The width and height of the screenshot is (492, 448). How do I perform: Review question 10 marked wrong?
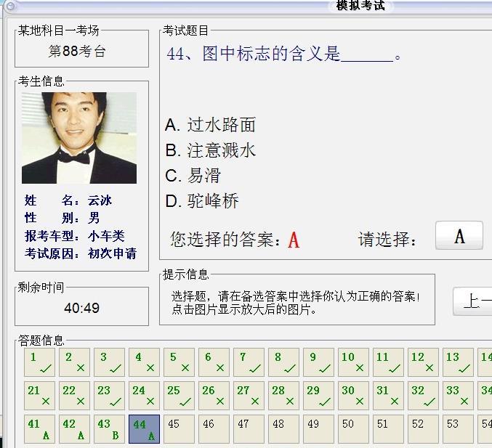(x=353, y=362)
